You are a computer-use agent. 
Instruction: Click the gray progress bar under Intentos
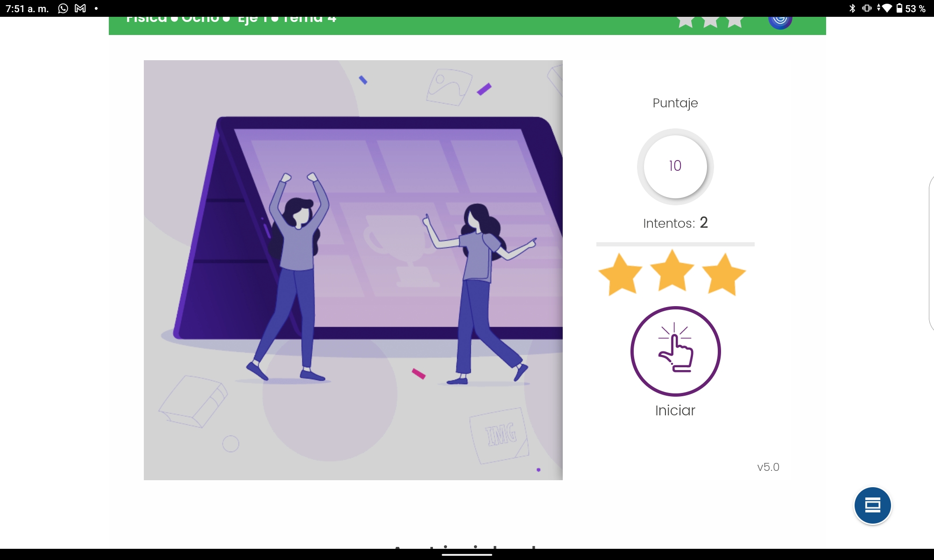[675, 244]
